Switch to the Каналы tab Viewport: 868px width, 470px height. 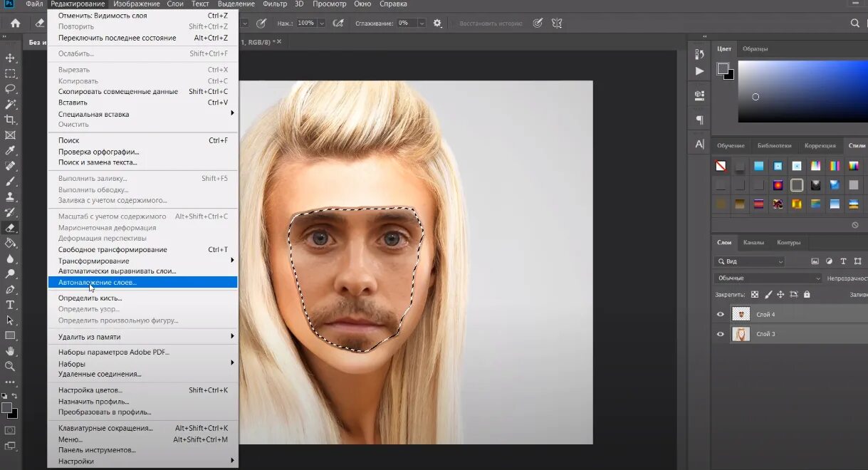click(x=753, y=242)
